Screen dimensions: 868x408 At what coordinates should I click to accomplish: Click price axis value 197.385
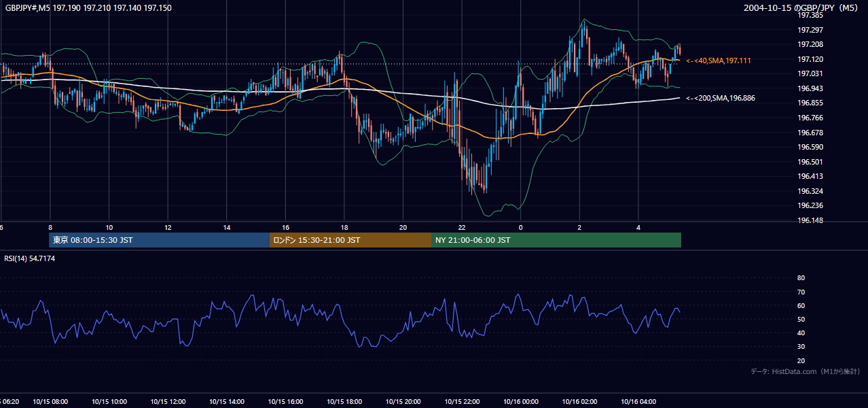pos(810,15)
